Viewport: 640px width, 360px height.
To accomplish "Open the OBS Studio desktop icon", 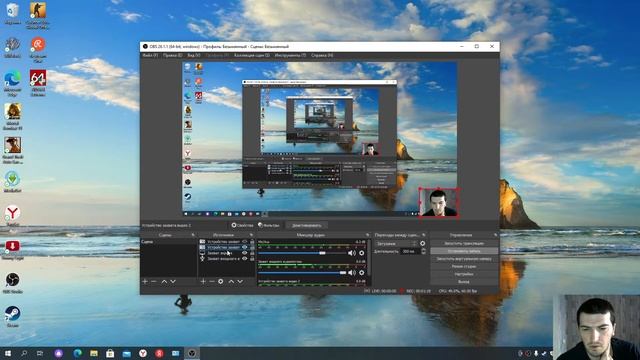I will point(12,283).
